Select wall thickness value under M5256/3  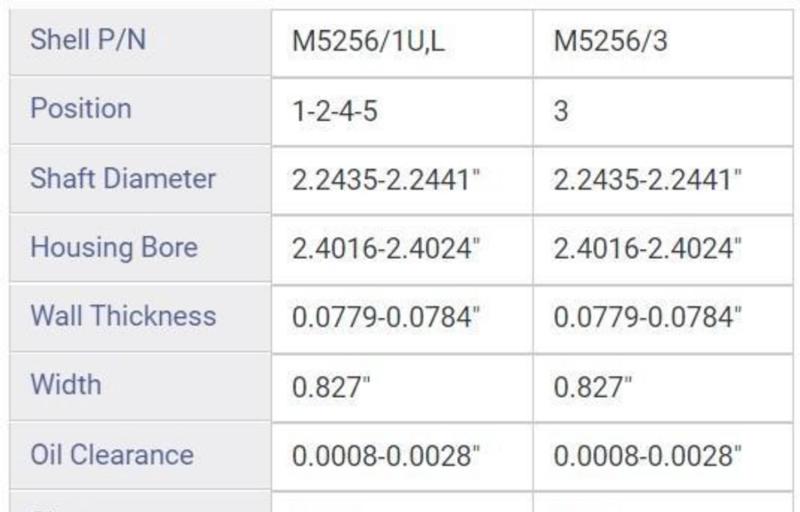tap(648, 318)
